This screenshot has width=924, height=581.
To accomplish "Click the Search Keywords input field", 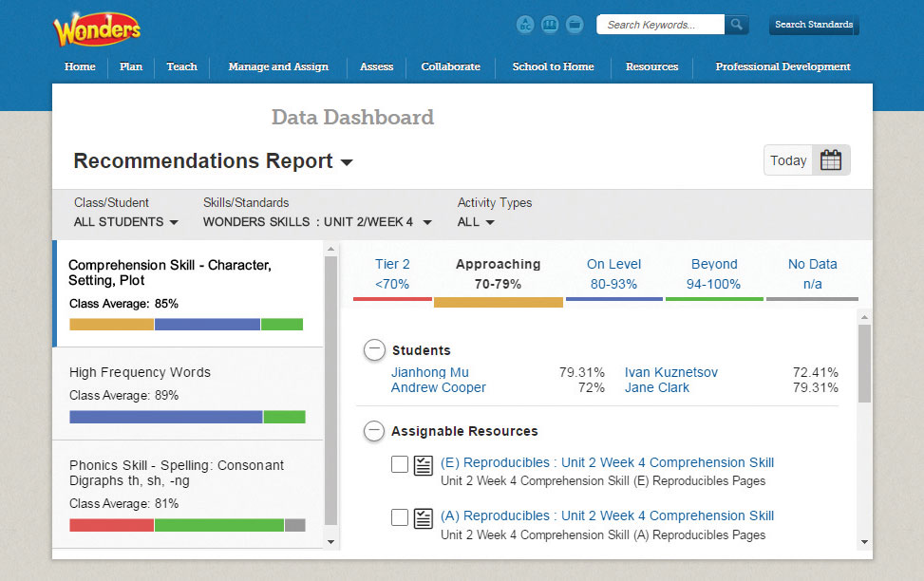I will pos(661,24).
